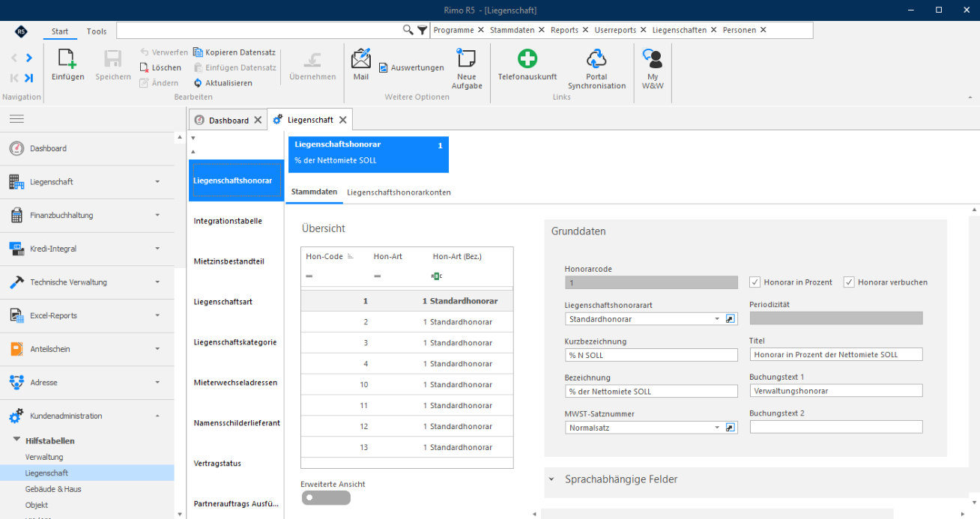Viewport: 980px width, 519px height.
Task: Click Kopieren Datensatz in the ribbon
Action: [235, 52]
